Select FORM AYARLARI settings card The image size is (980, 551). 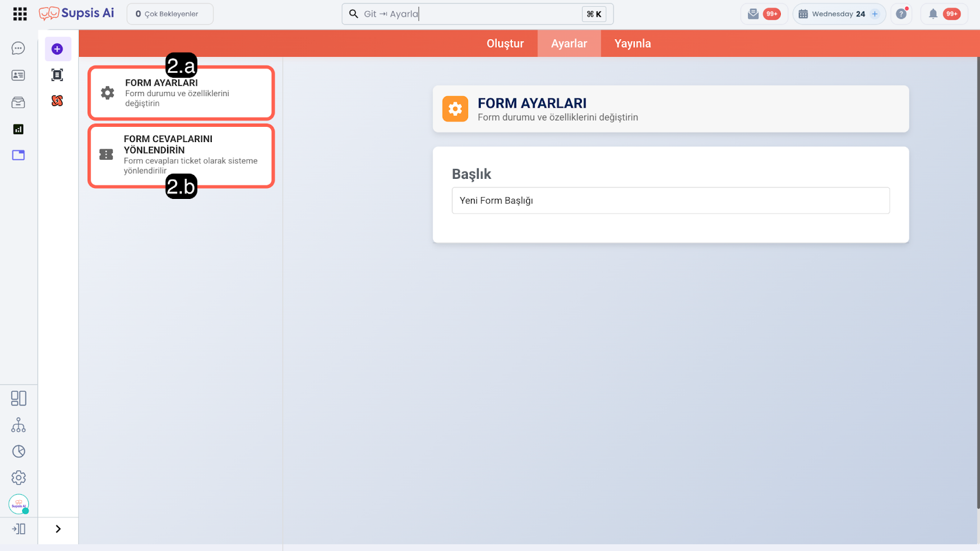pos(181,93)
